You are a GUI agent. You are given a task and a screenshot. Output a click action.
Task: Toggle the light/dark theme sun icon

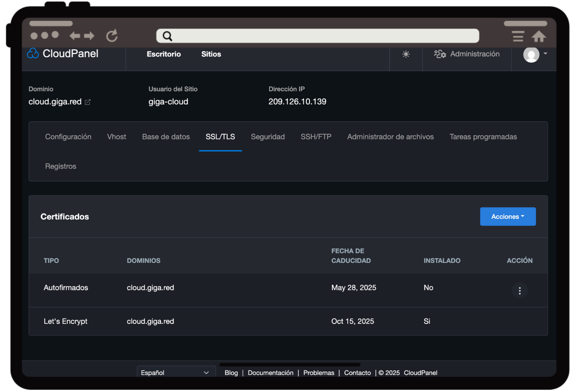tap(406, 54)
